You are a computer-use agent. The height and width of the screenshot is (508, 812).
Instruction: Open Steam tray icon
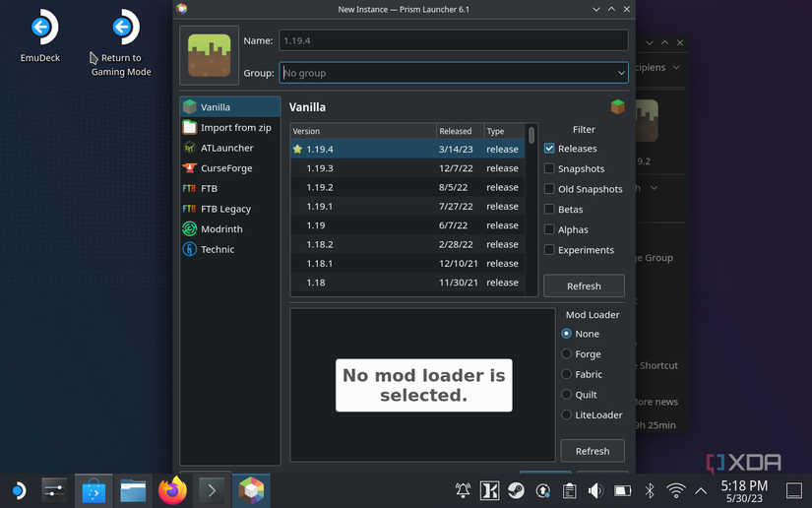(x=516, y=490)
